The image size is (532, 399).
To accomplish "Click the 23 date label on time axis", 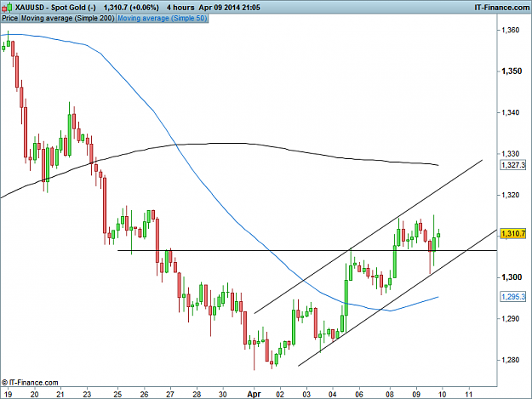I will [87, 394].
